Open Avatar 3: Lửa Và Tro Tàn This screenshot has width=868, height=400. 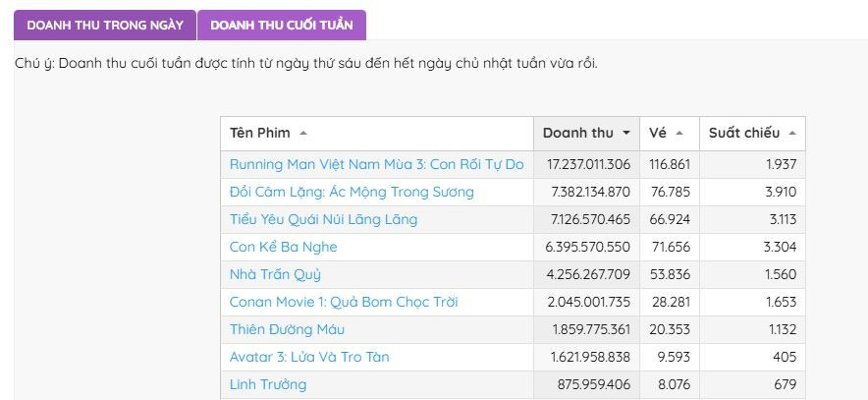(x=309, y=357)
